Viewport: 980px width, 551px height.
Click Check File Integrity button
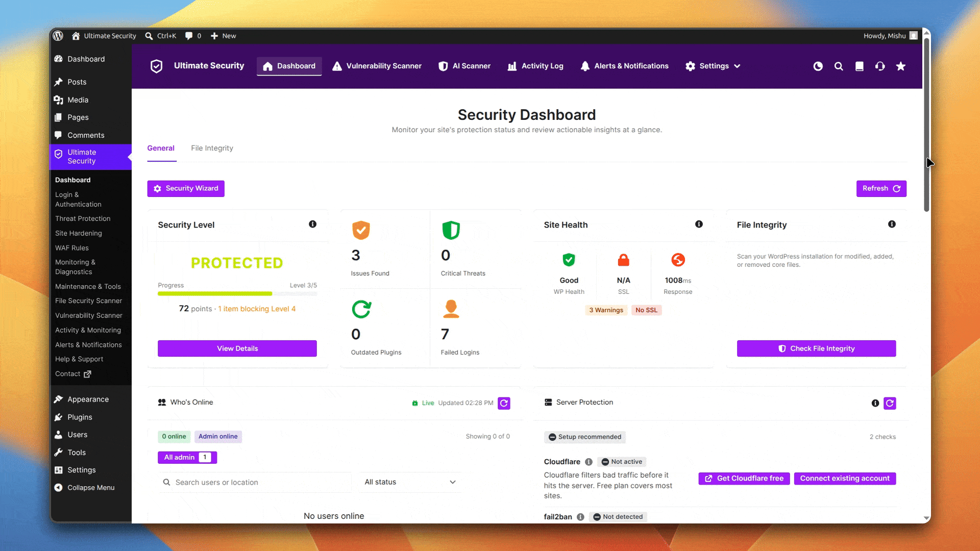click(816, 348)
